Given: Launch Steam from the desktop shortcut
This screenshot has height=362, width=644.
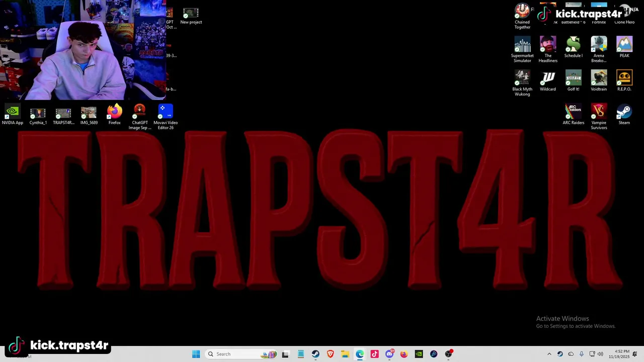Looking at the screenshot, I should click(624, 115).
